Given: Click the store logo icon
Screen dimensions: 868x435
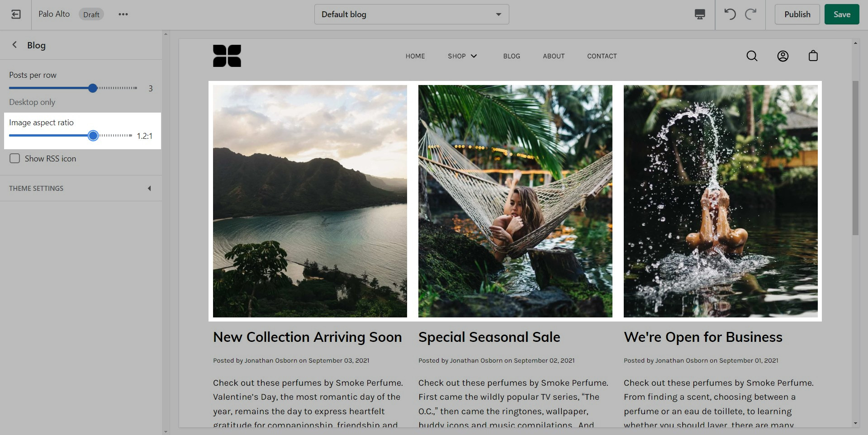Looking at the screenshot, I should pyautogui.click(x=227, y=56).
